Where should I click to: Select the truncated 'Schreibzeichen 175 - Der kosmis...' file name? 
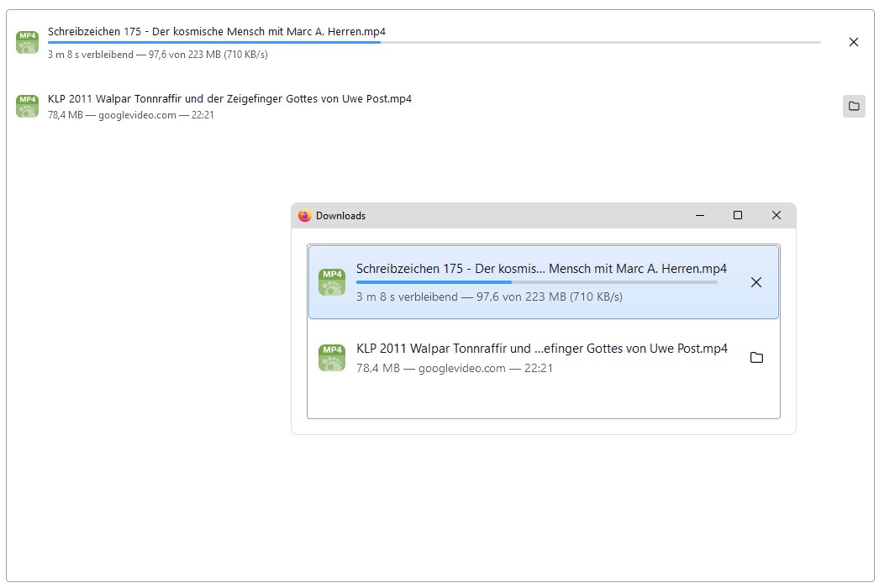click(x=541, y=269)
